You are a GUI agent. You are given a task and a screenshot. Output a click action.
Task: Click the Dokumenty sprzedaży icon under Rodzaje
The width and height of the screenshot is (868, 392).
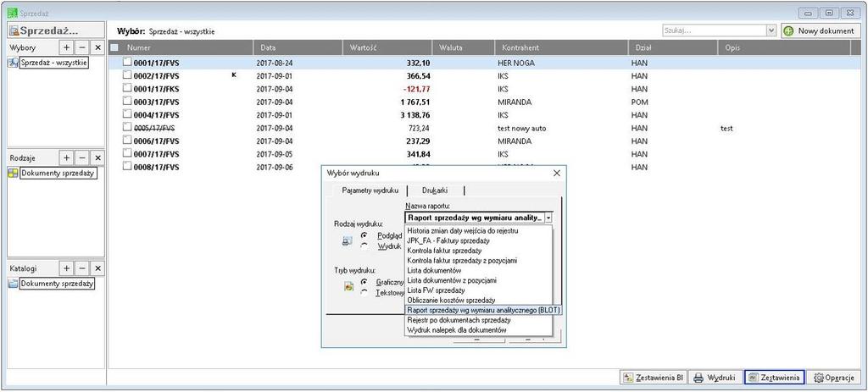coord(13,174)
